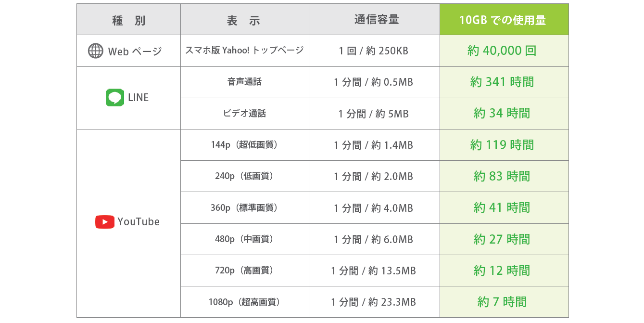Click the red YouTube play icon
Screen dimensions: 644x323
[104, 222]
